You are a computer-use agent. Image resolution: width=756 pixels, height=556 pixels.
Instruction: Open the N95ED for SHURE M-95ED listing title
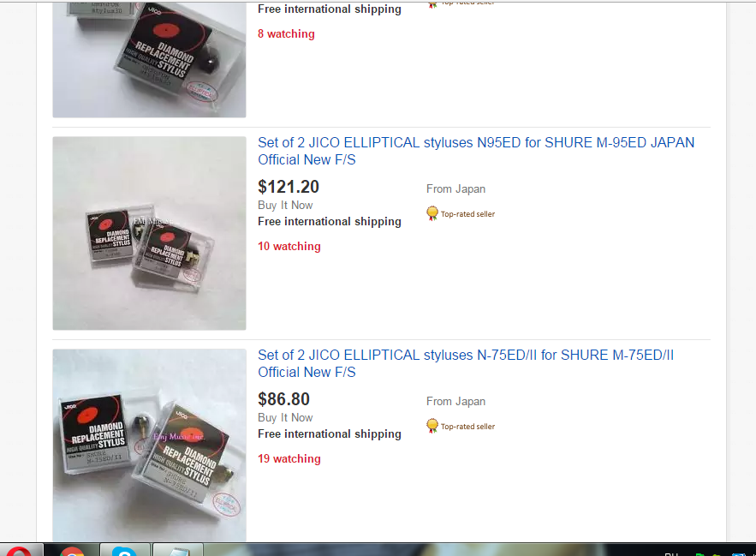click(476, 151)
